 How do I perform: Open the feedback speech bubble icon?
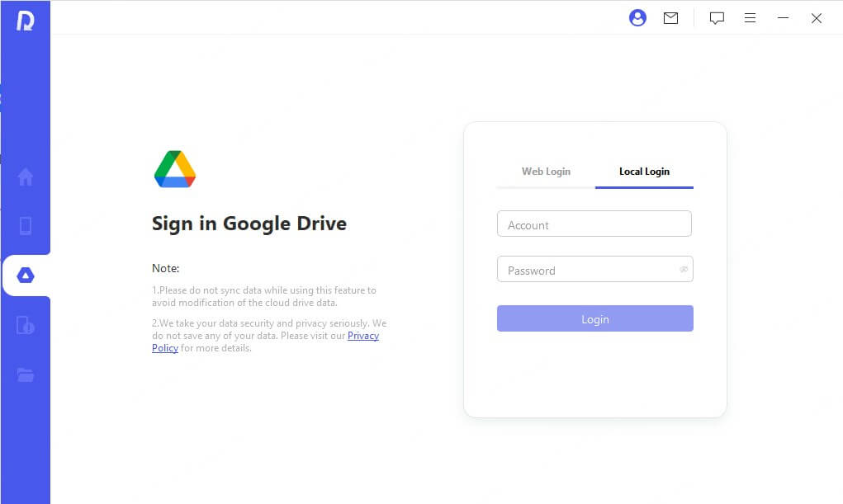[717, 18]
